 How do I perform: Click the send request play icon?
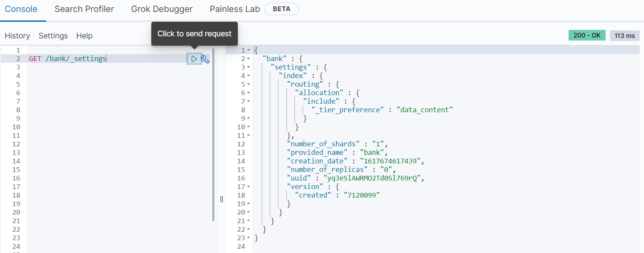[194, 59]
